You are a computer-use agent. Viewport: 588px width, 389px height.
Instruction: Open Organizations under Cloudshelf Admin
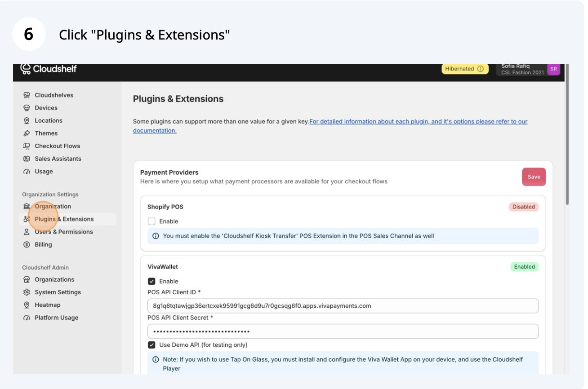point(54,279)
